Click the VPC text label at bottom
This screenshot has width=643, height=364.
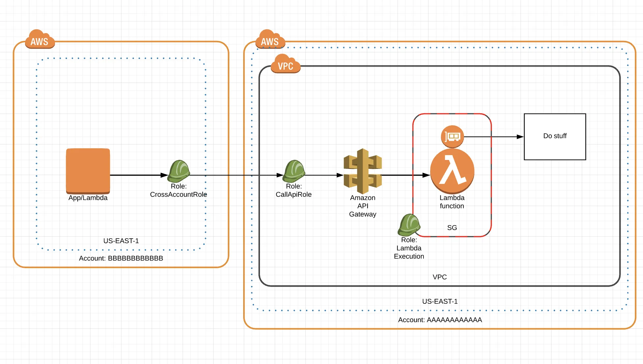440,277
